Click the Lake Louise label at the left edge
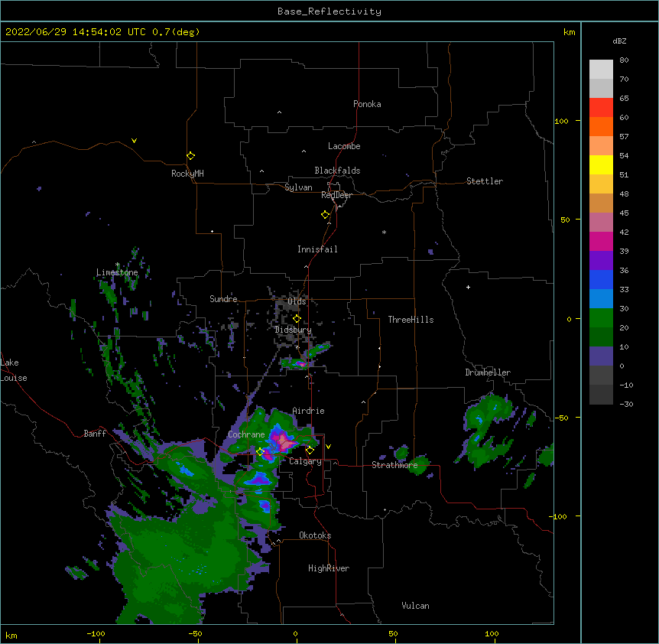The image size is (659, 644). pos(14,370)
